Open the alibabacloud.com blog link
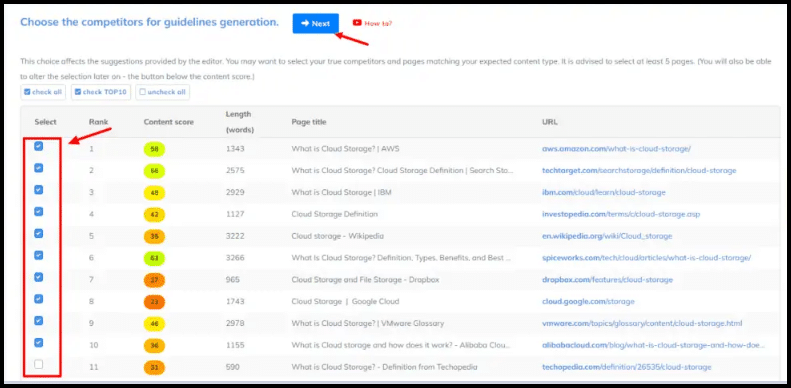 [653, 345]
